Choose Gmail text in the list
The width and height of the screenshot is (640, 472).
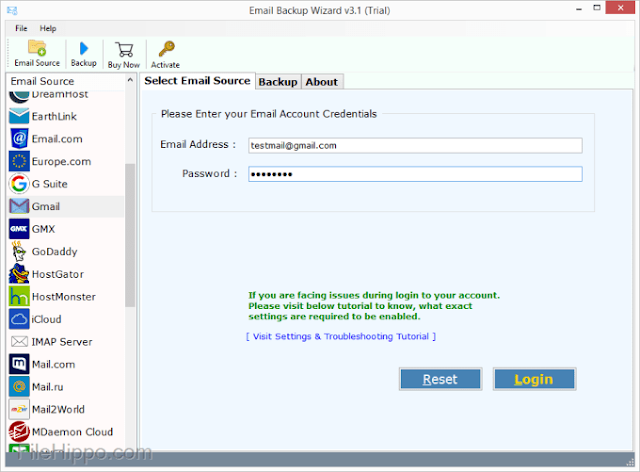coord(46,206)
